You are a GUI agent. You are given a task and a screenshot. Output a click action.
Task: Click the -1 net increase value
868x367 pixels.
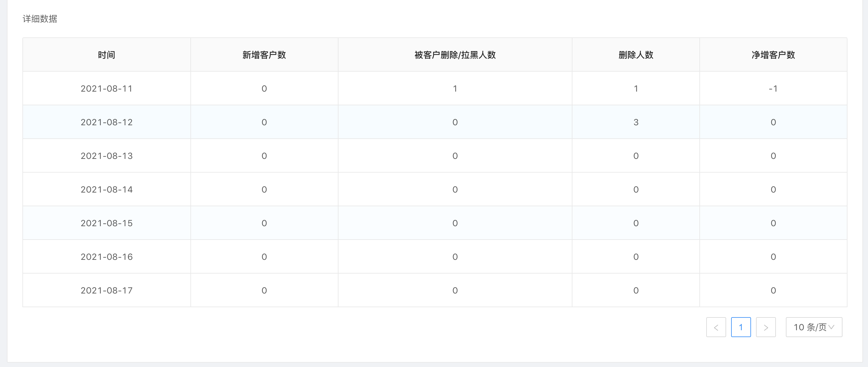tap(773, 89)
